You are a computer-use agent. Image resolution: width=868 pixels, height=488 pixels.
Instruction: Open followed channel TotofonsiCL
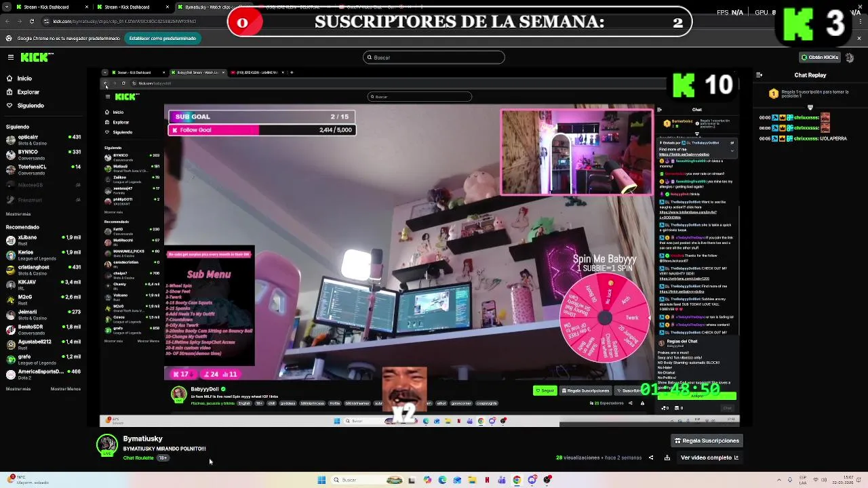pos(43,169)
